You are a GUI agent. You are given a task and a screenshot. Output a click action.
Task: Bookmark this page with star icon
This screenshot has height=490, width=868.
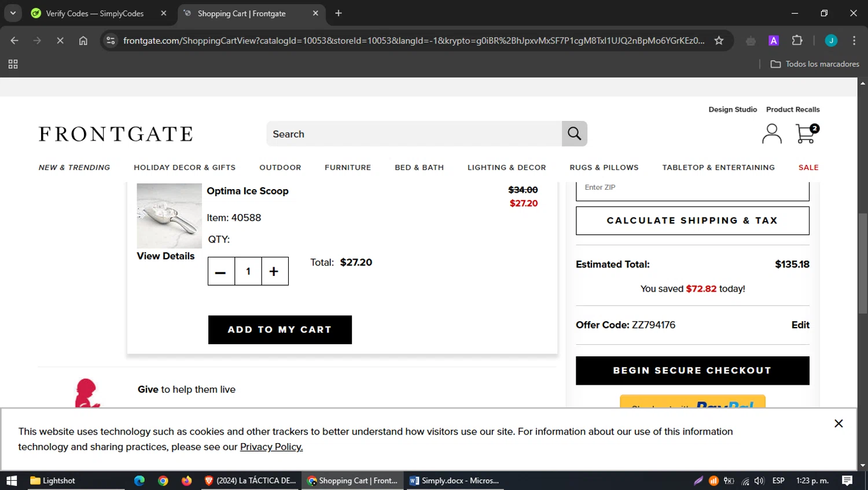[719, 40]
